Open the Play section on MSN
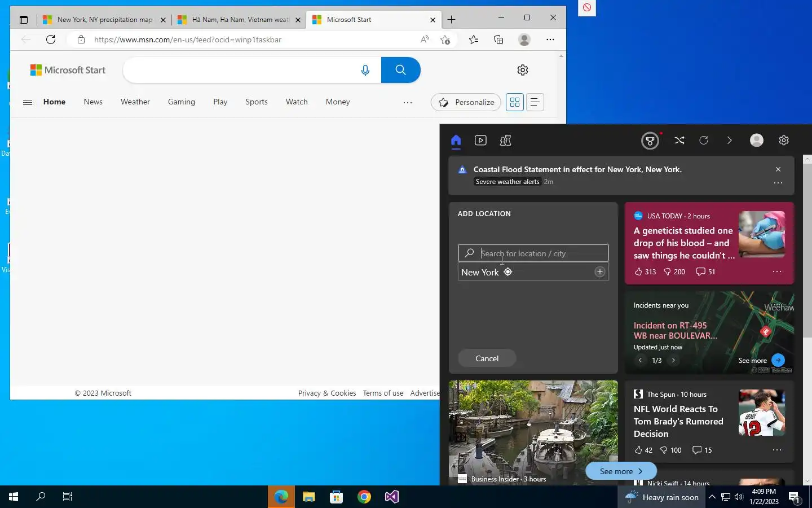812x508 pixels. pyautogui.click(x=220, y=102)
